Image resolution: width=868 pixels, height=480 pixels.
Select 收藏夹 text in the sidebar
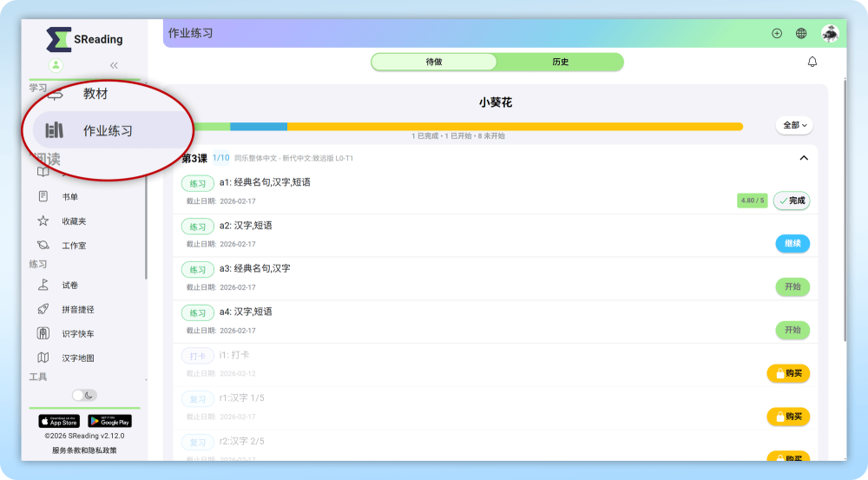74,221
